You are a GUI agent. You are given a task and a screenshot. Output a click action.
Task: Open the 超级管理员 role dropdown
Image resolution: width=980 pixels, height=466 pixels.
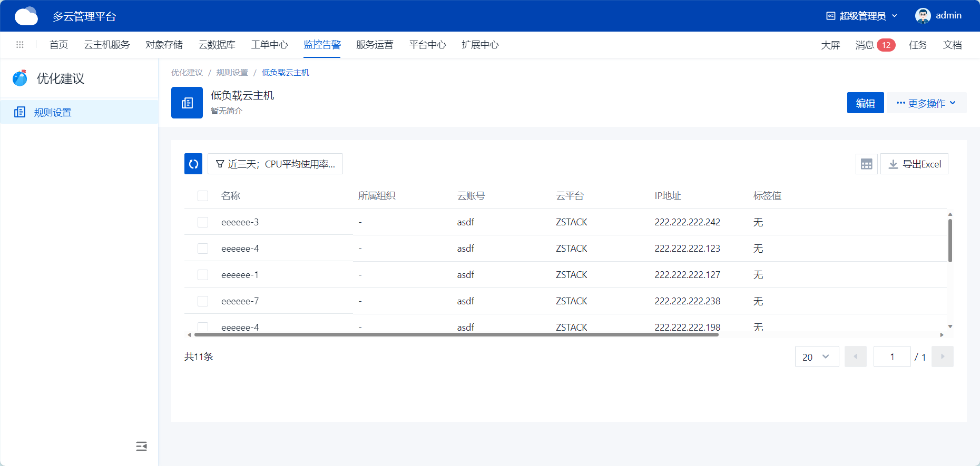coord(861,16)
